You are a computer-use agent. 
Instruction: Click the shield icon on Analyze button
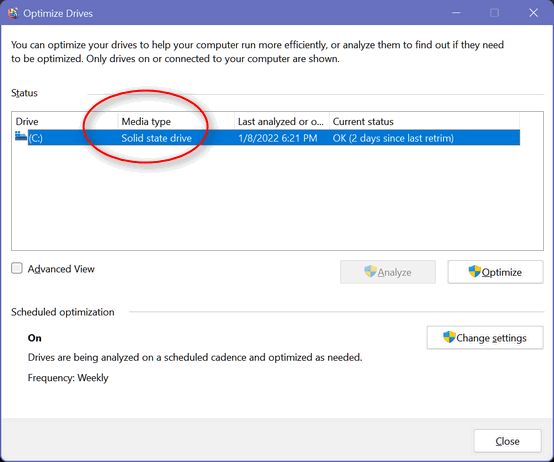[370, 272]
